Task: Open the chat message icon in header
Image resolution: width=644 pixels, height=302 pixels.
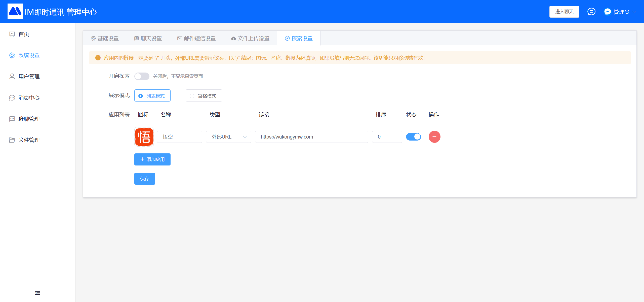Action: click(x=591, y=12)
